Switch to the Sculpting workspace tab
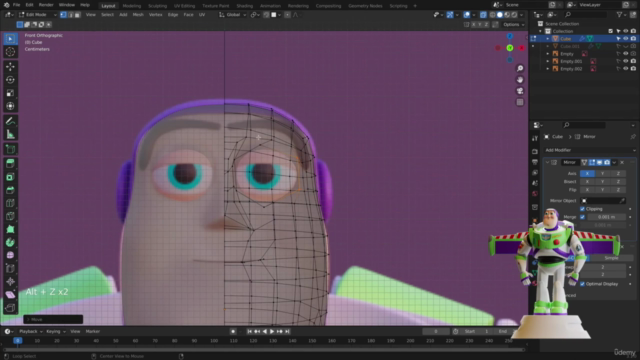 [x=158, y=6]
